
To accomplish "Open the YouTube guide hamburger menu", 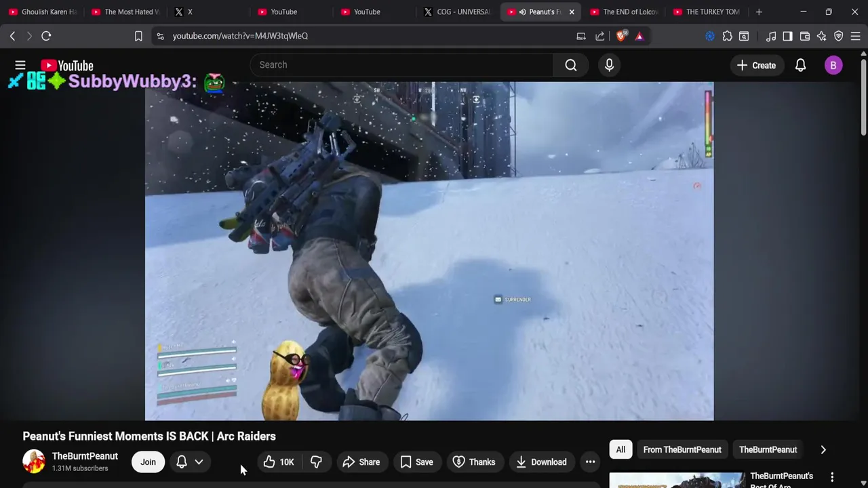I will tap(20, 65).
